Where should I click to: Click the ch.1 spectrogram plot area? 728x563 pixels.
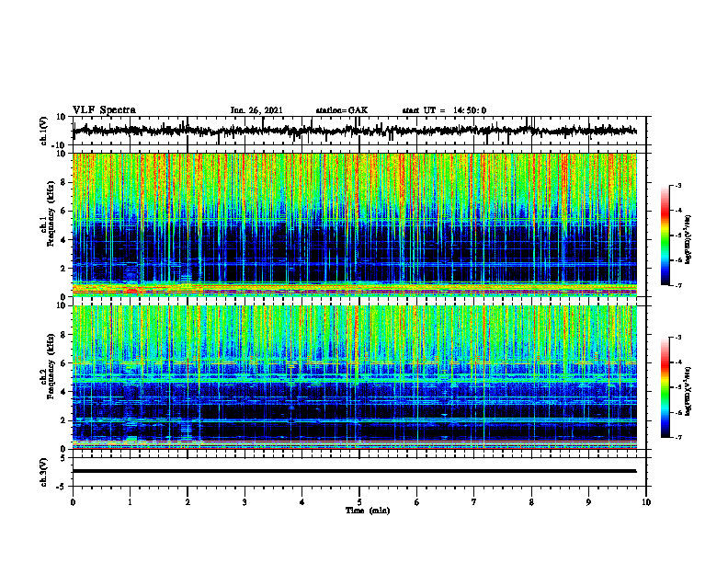tap(355, 224)
